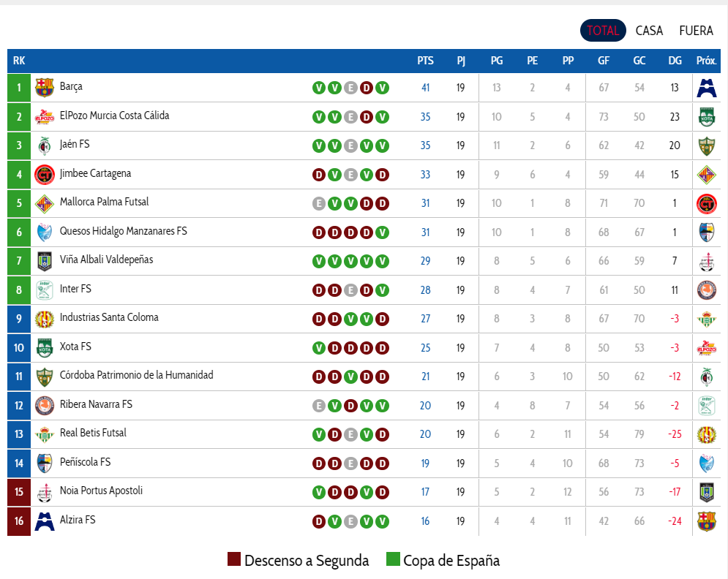The width and height of the screenshot is (728, 579).
Task: Sort table by GF column header
Action: coord(604,61)
